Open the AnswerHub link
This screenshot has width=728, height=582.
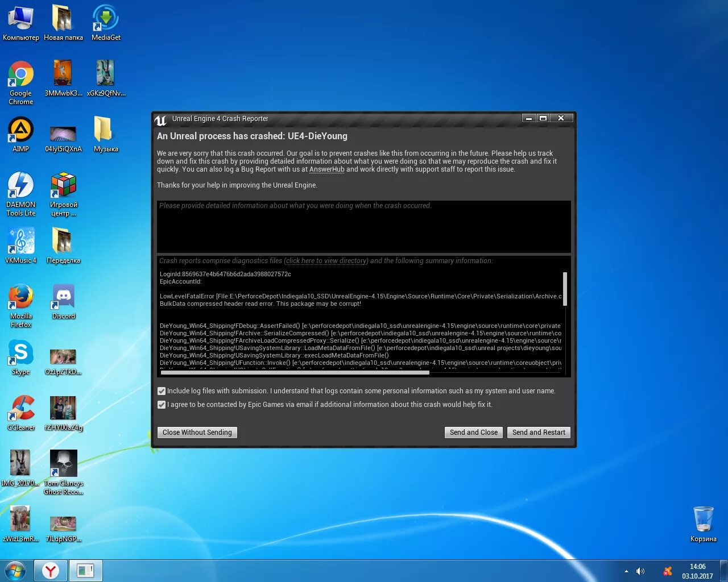point(327,169)
